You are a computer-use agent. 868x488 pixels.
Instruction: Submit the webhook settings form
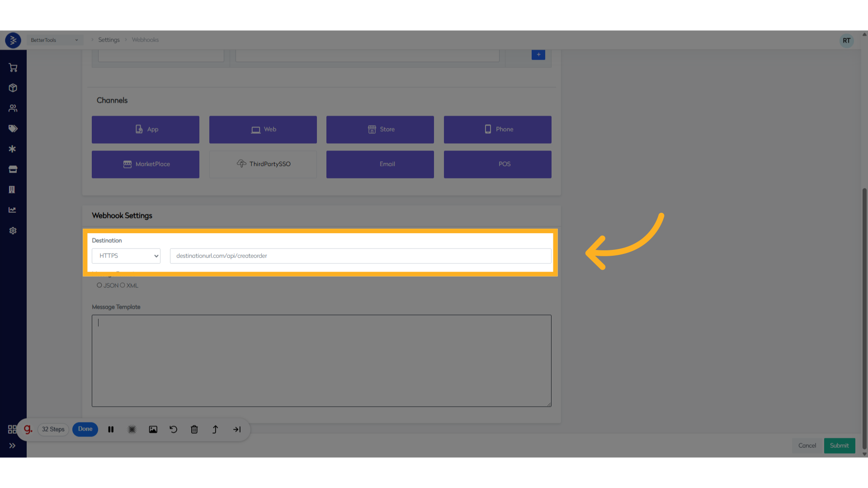coord(839,446)
